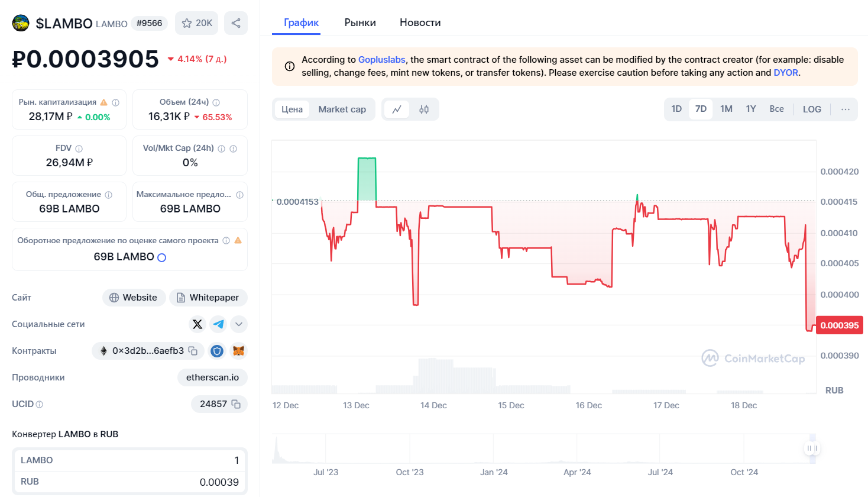The image size is (868, 497).
Task: Set chart range to 1D
Action: 676,109
